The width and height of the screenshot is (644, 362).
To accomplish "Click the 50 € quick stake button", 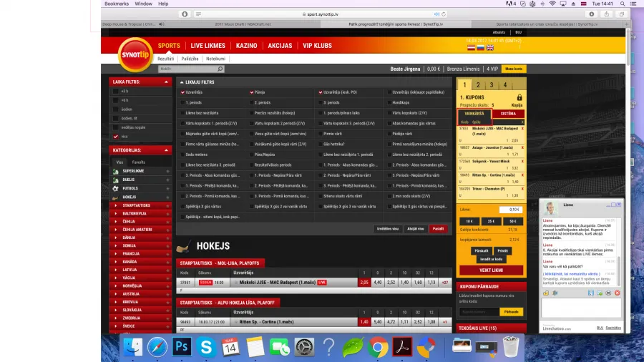I will click(512, 221).
